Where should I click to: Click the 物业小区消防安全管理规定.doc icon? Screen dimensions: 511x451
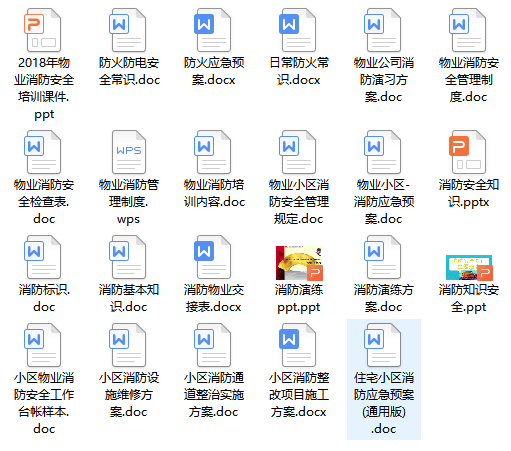298,152
